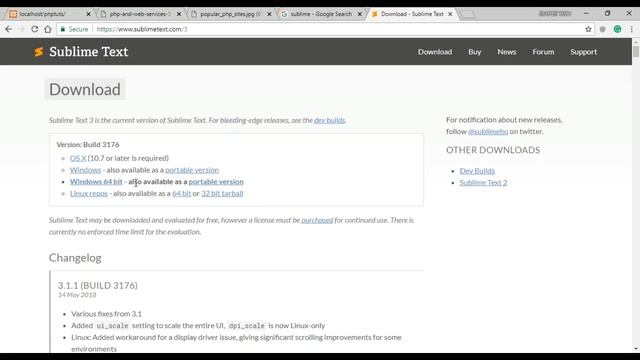Open Dev Builds under Other Downloads
This screenshot has width=640, height=360.
click(477, 171)
